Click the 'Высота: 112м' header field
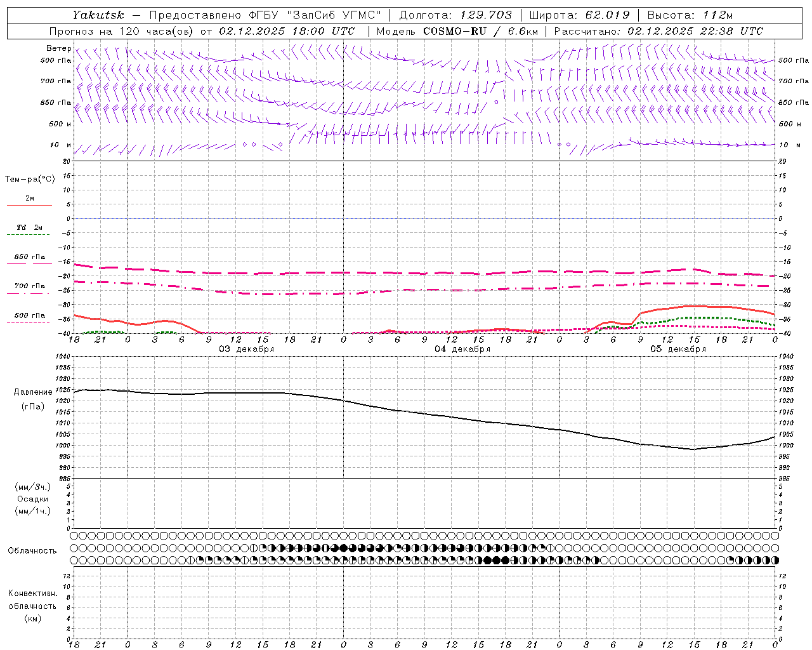Screen dimensions: 812x650 [690, 15]
